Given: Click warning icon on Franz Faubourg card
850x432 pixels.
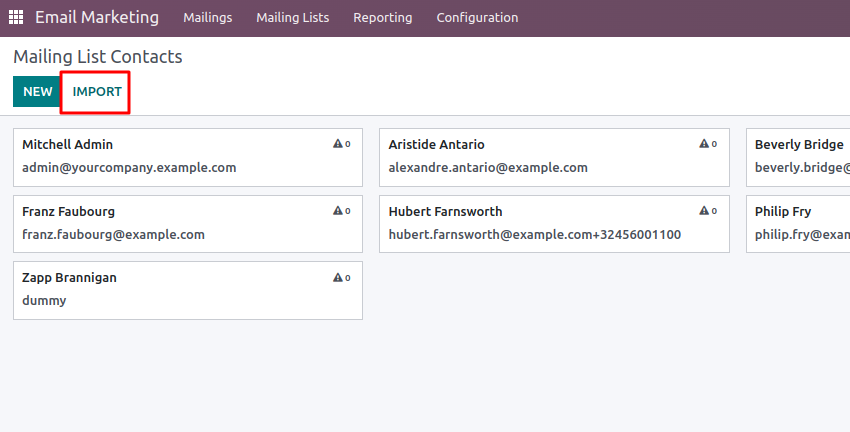Looking at the screenshot, I should coord(338,210).
